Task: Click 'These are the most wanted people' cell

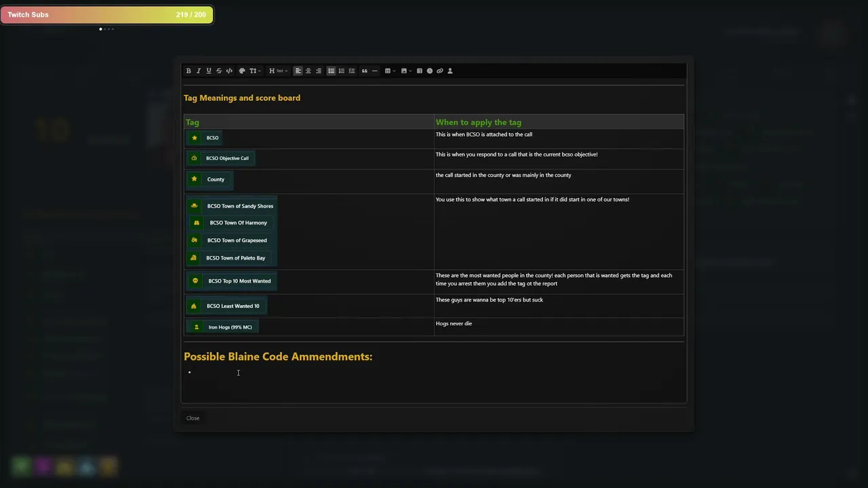Action: point(559,281)
